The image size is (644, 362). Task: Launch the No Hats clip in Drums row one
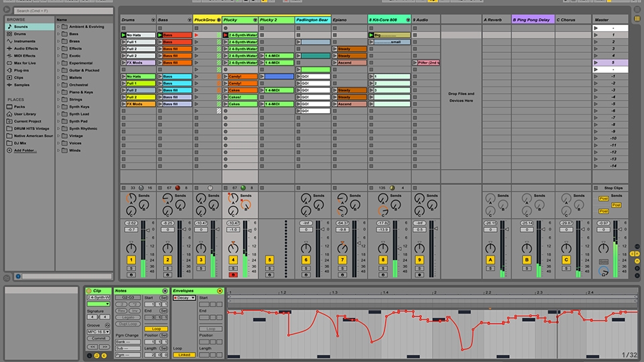pyautogui.click(x=123, y=35)
